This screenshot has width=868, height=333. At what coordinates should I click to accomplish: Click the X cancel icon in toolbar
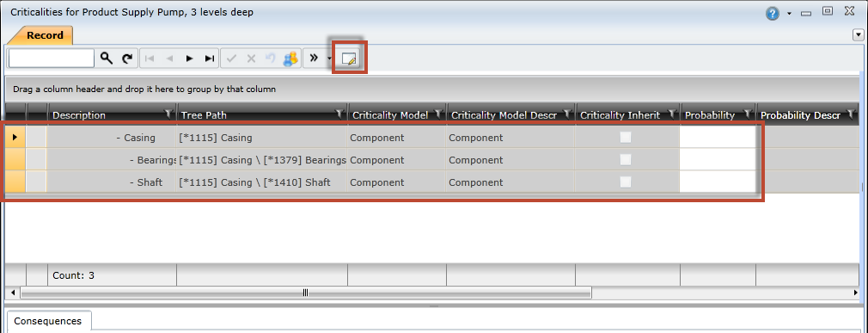tap(251, 59)
